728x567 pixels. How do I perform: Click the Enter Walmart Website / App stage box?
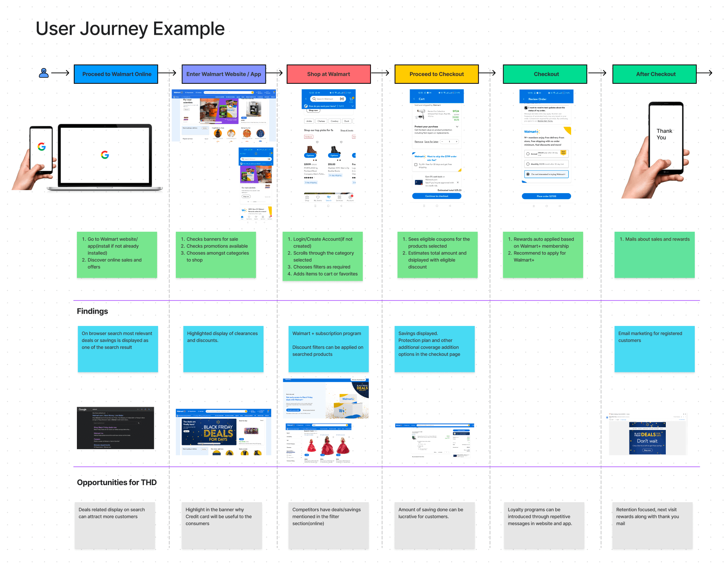[x=224, y=74]
